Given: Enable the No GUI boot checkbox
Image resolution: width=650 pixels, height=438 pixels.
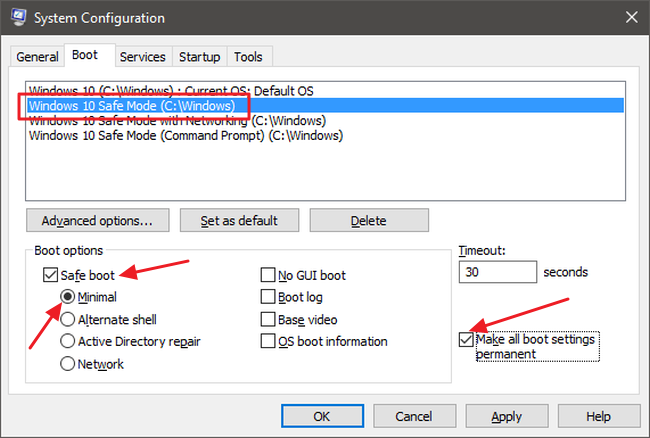Looking at the screenshot, I should (x=268, y=275).
